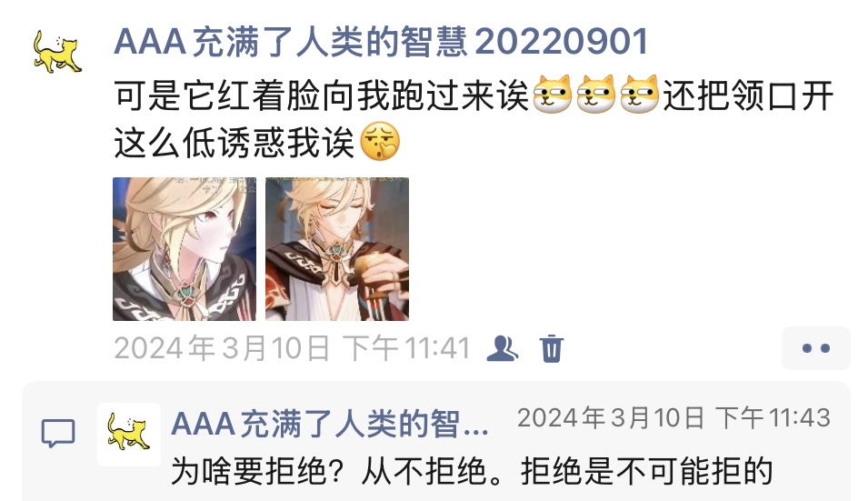Delete the post with the trash icon
The width and height of the screenshot is (868, 501).
coord(552,349)
